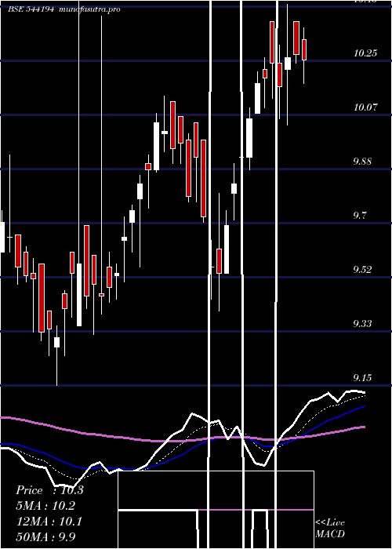Select the last red candlestick on chart
The image size is (392, 549).
pos(304,49)
